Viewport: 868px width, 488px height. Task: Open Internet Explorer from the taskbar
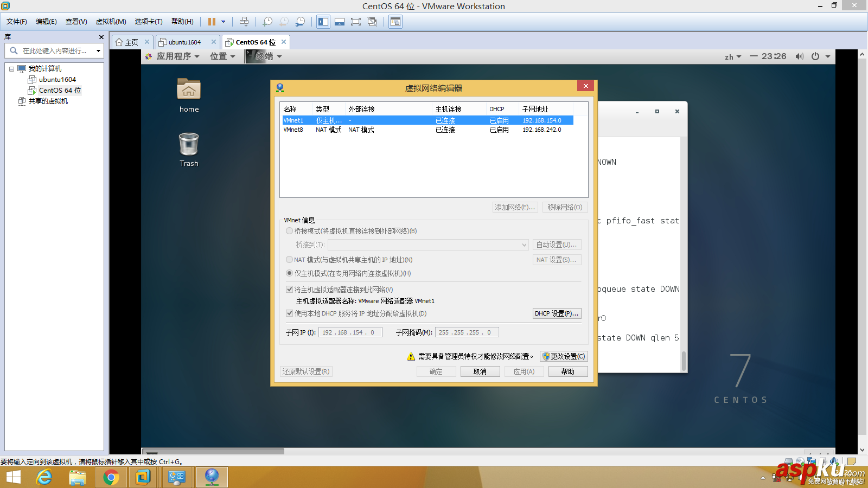(44, 477)
